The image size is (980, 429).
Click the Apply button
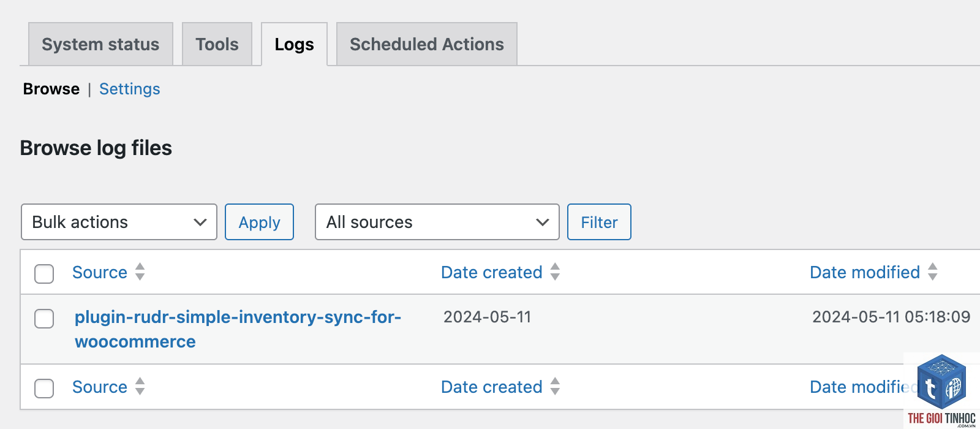pyautogui.click(x=259, y=222)
